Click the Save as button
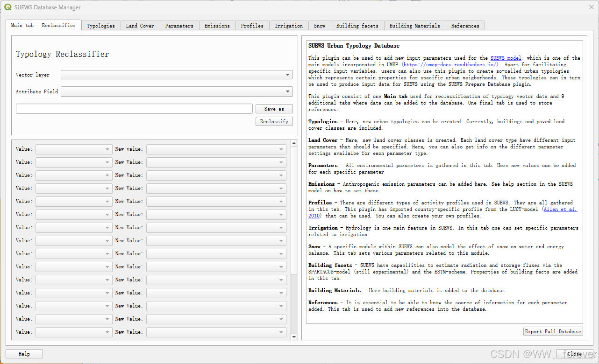This screenshot has height=364, width=599. point(274,109)
